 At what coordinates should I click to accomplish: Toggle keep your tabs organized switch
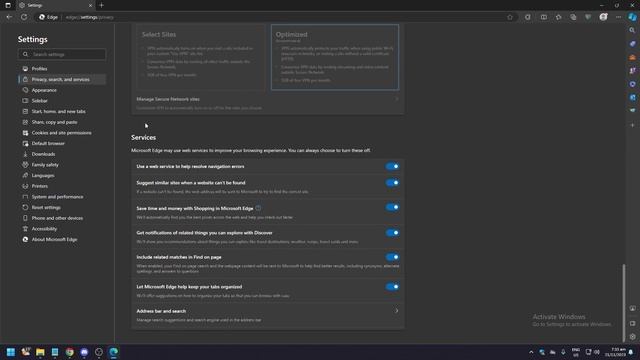pos(392,287)
